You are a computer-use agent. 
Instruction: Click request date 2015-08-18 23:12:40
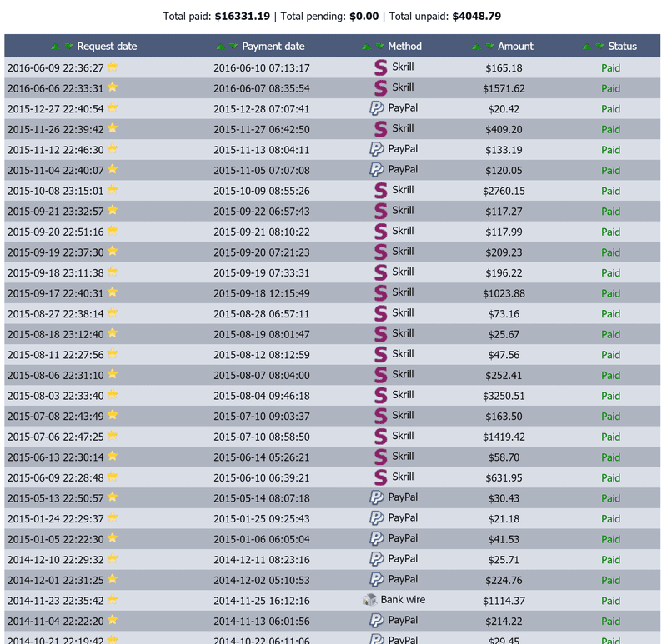click(x=56, y=335)
